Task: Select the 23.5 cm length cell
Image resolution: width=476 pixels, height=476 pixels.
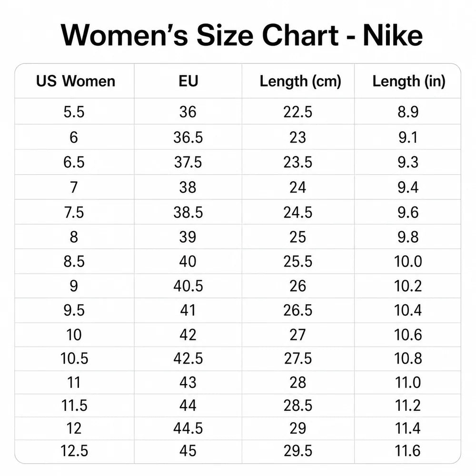Action: tap(298, 162)
